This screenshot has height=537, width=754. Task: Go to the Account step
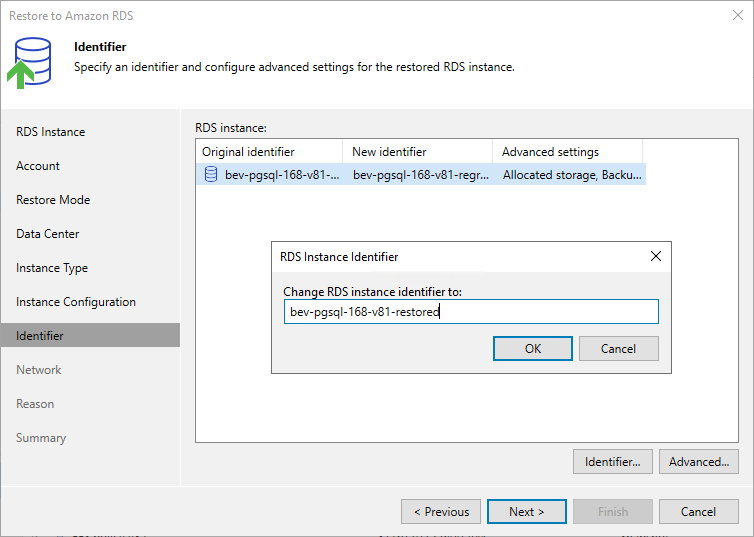pos(38,166)
